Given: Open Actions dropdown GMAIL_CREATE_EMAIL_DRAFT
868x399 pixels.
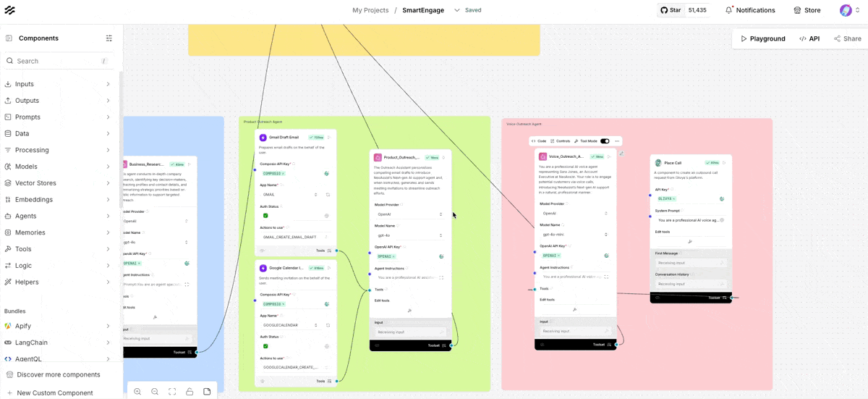Looking at the screenshot, I should pyautogui.click(x=295, y=237).
